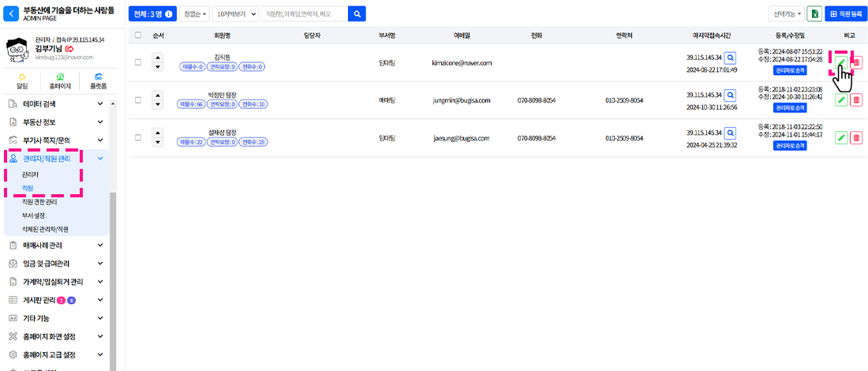This screenshot has height=371, width=868.
Task: Click the 직원 등록 button
Action: [x=845, y=14]
